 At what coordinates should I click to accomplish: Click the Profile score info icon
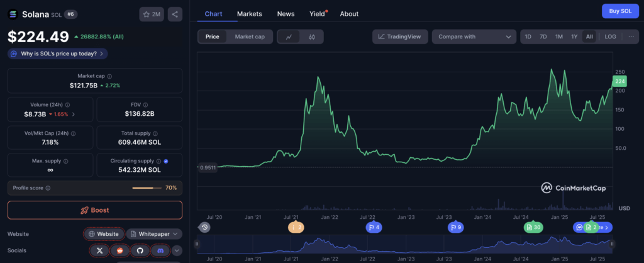(x=48, y=187)
